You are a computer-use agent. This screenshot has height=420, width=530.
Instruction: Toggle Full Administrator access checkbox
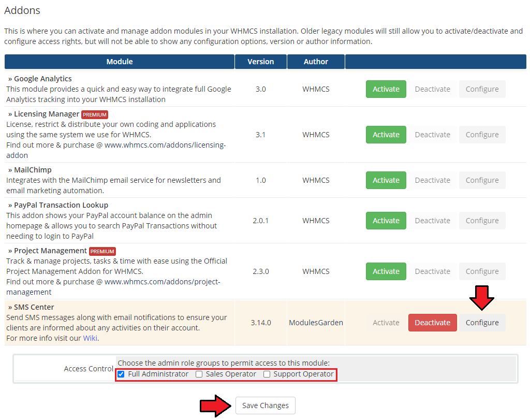coord(121,374)
